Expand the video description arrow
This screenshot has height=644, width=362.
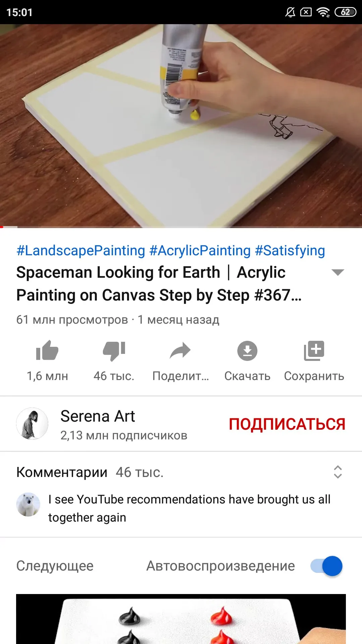click(x=338, y=272)
